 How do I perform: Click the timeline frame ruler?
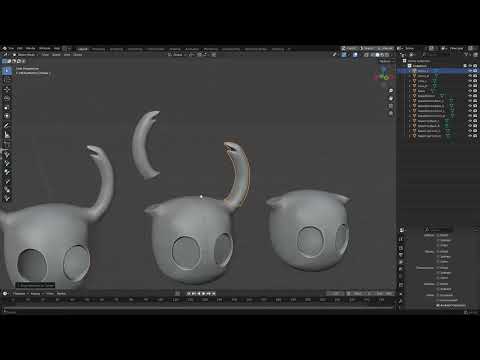[200, 300]
